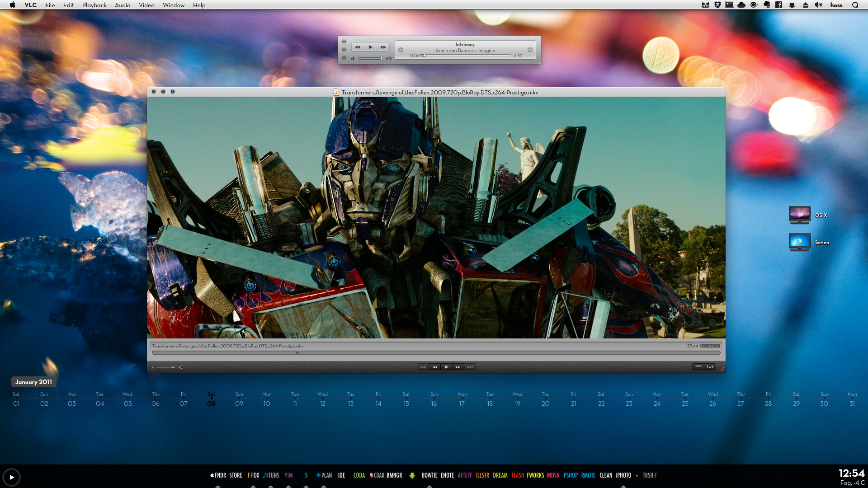
Task: Open the Edit menu
Action: (x=68, y=5)
